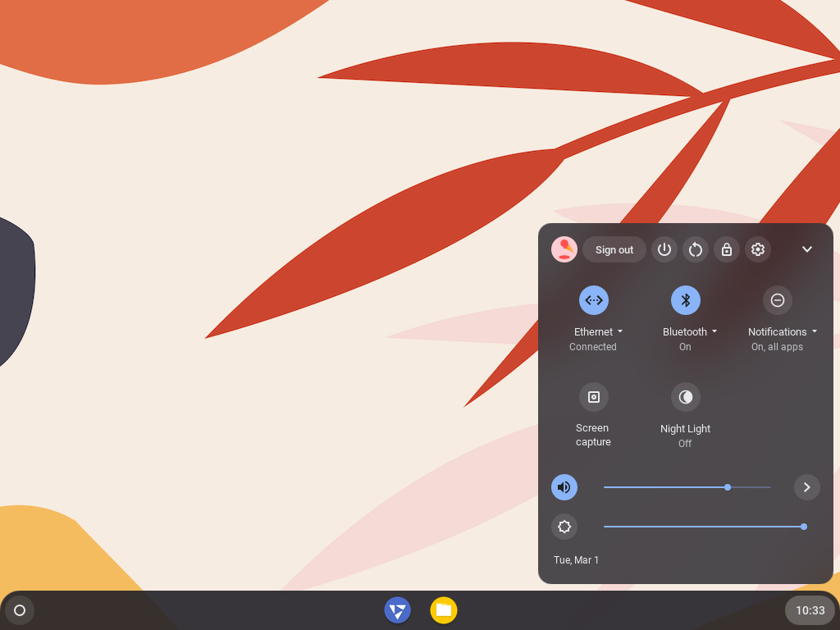
Task: Start Screen capture tool
Action: pyautogui.click(x=594, y=397)
